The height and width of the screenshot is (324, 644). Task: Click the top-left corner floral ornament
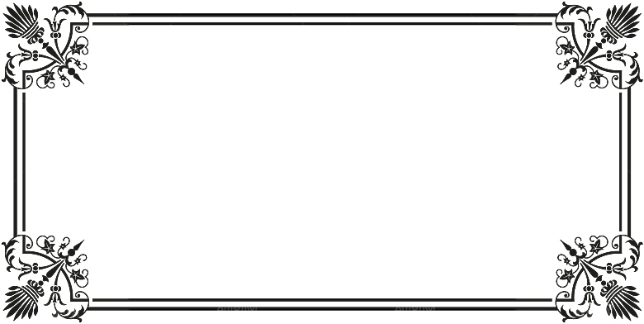pyautogui.click(x=45, y=45)
